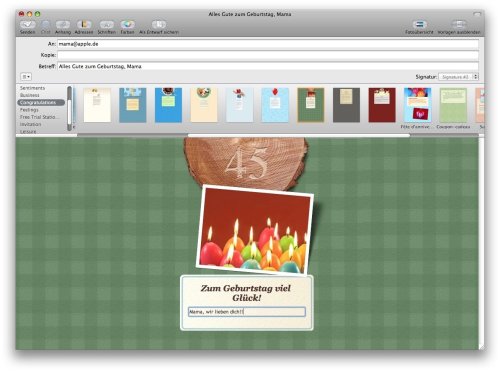The width and height of the screenshot is (500, 371).
Task: Choose the dark gray template thumbnail
Action: click(346, 105)
